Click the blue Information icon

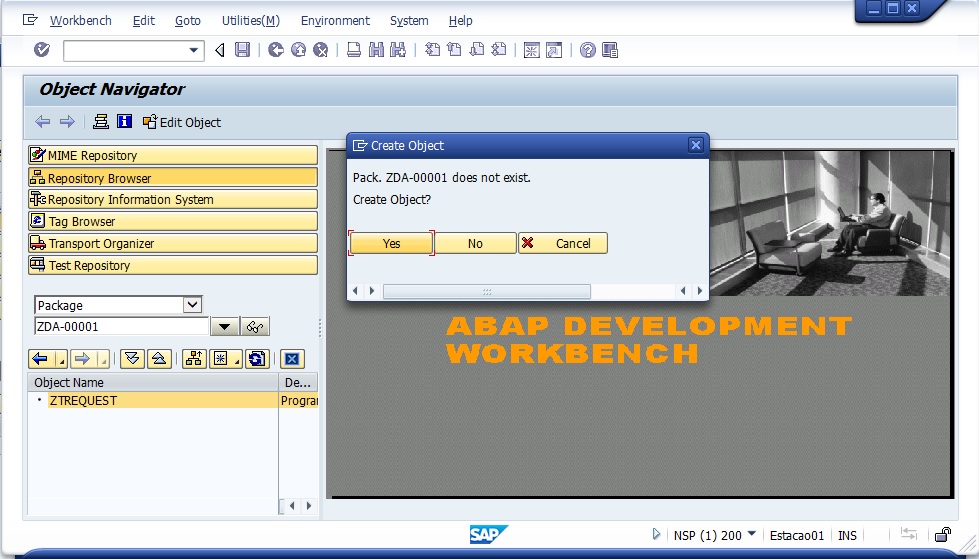[124, 122]
